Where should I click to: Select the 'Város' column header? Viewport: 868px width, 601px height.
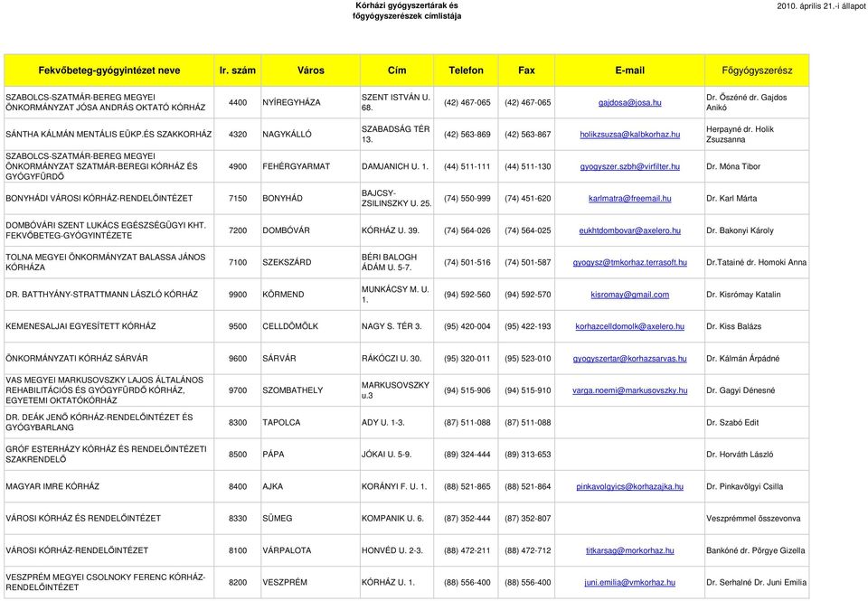click(x=310, y=70)
